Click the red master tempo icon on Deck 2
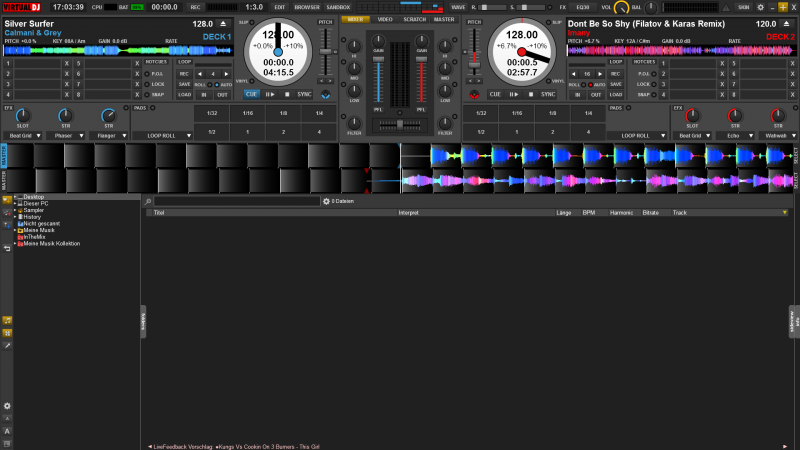Screen dimensions: 800x450 474,94
